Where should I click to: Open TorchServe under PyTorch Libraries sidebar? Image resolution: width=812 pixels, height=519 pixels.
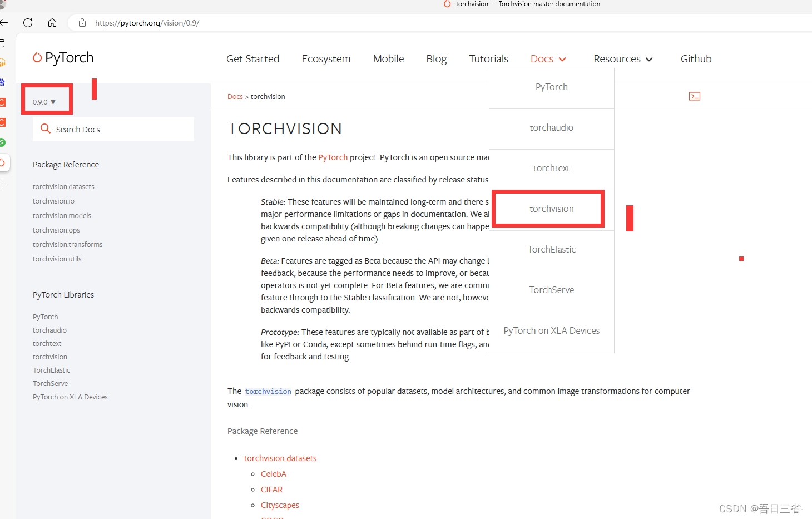pos(50,384)
